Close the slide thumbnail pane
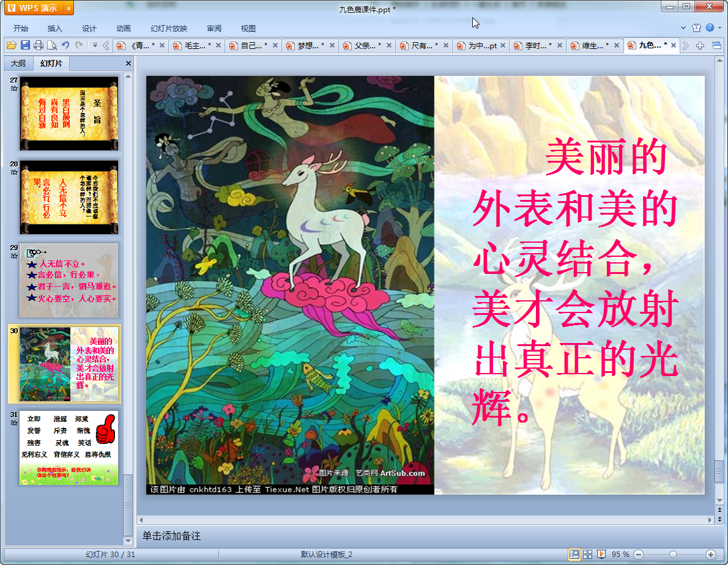 pos(128,63)
